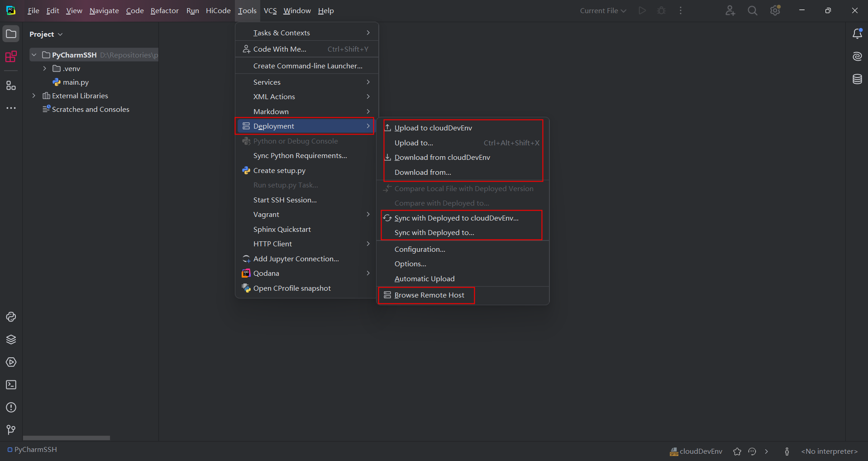Run the current file with the Run icon

(642, 10)
